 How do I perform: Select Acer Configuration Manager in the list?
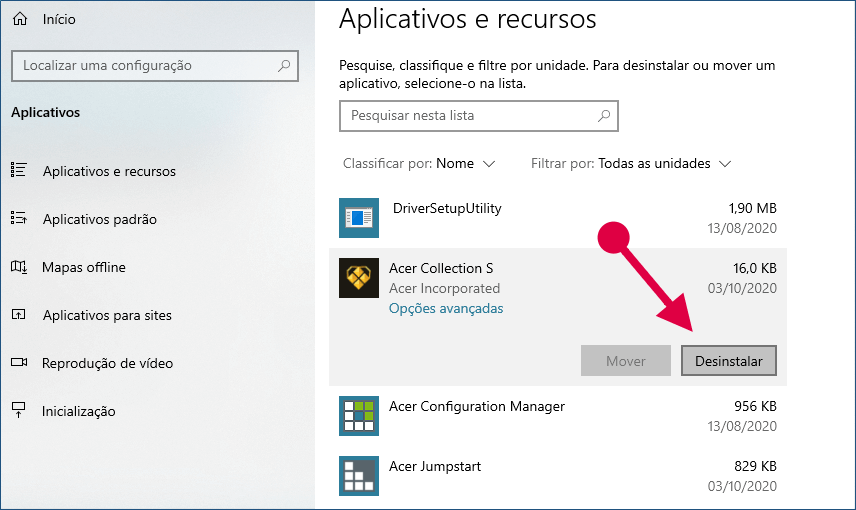pyautogui.click(x=477, y=406)
